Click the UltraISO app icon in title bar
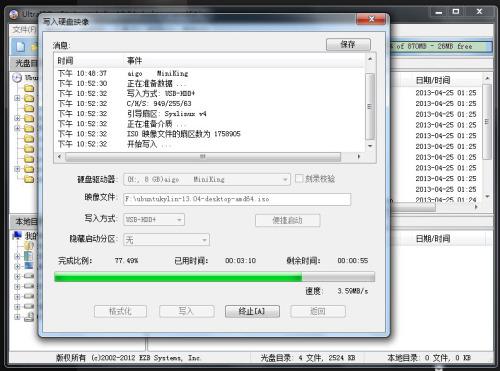This screenshot has height=371, width=500. 14,14
